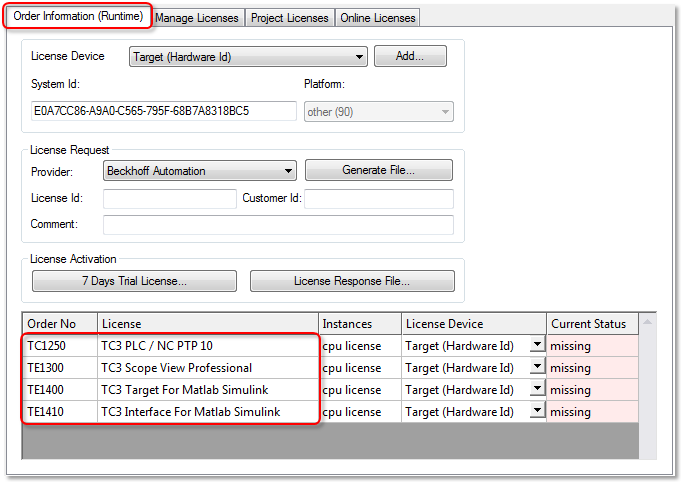Open the Project Licenses tab
Screen dimensions: 681x482
(290, 18)
